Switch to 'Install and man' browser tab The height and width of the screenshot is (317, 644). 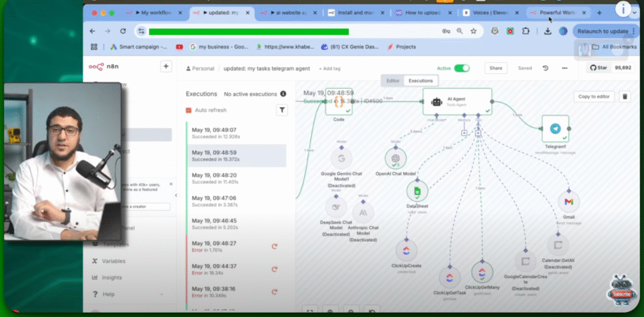[x=355, y=13]
